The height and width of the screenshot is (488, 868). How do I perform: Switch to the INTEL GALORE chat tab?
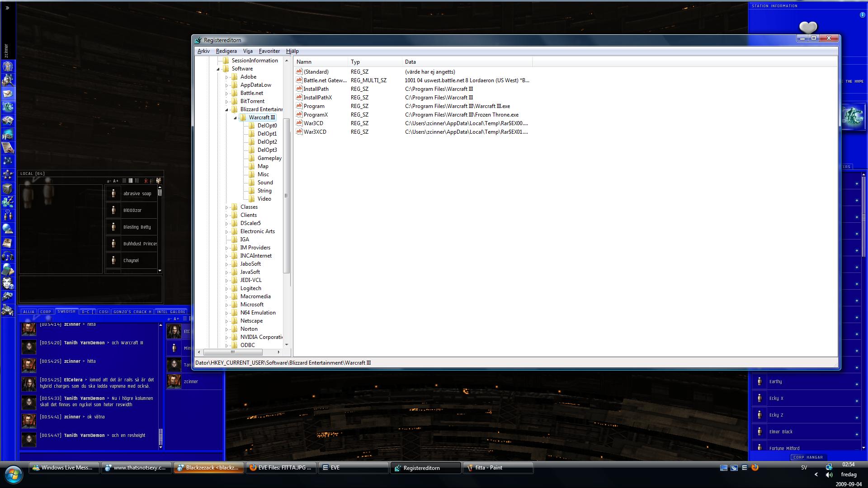(x=171, y=312)
